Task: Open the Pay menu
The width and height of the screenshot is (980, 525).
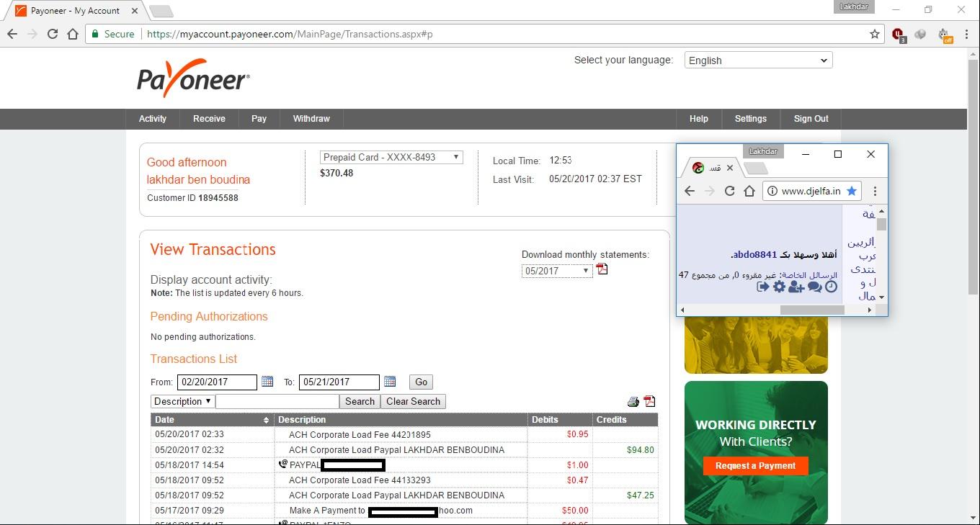Action: click(x=259, y=119)
